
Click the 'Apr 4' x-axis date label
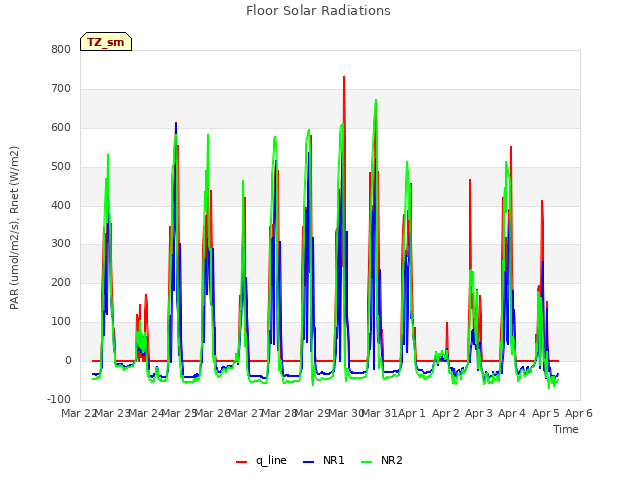[x=512, y=413]
